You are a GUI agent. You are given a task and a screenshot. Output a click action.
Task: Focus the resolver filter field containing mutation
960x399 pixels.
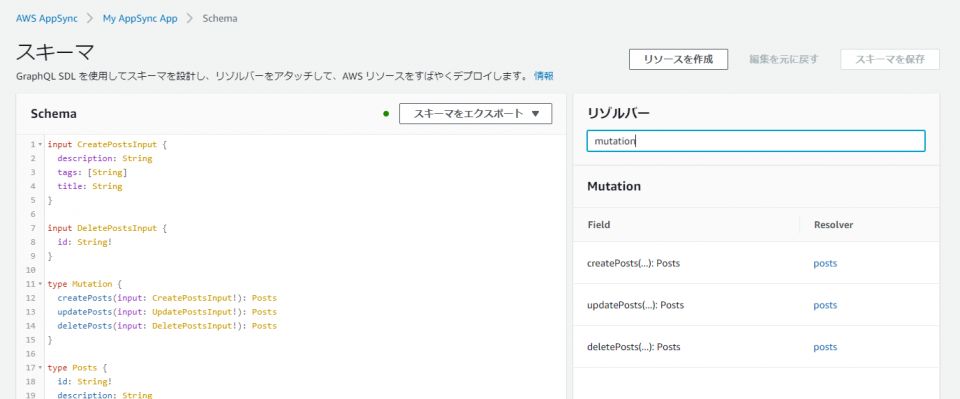[756, 141]
